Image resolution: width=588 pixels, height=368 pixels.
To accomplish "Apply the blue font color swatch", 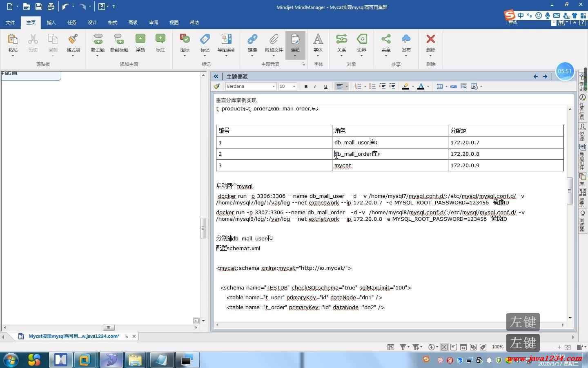I will [421, 86].
